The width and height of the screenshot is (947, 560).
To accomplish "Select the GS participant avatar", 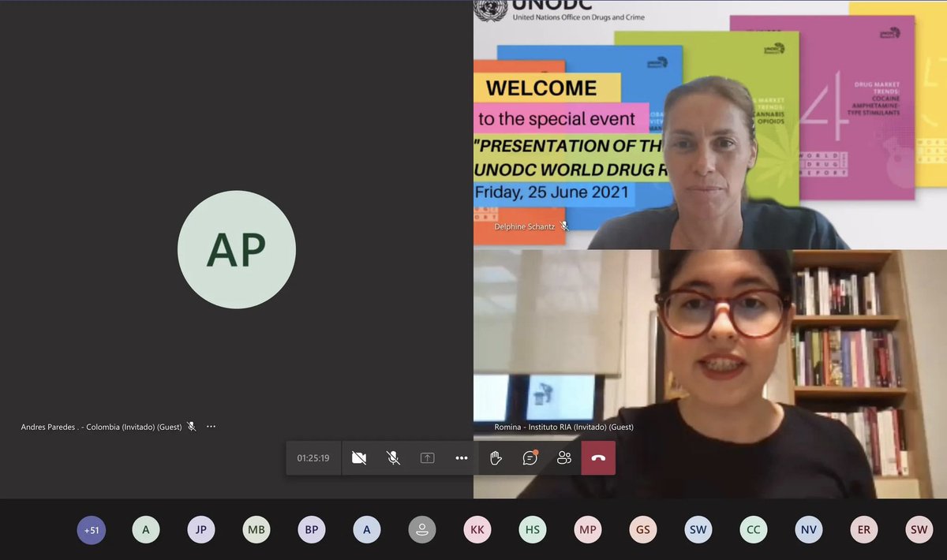I will pos(643,530).
